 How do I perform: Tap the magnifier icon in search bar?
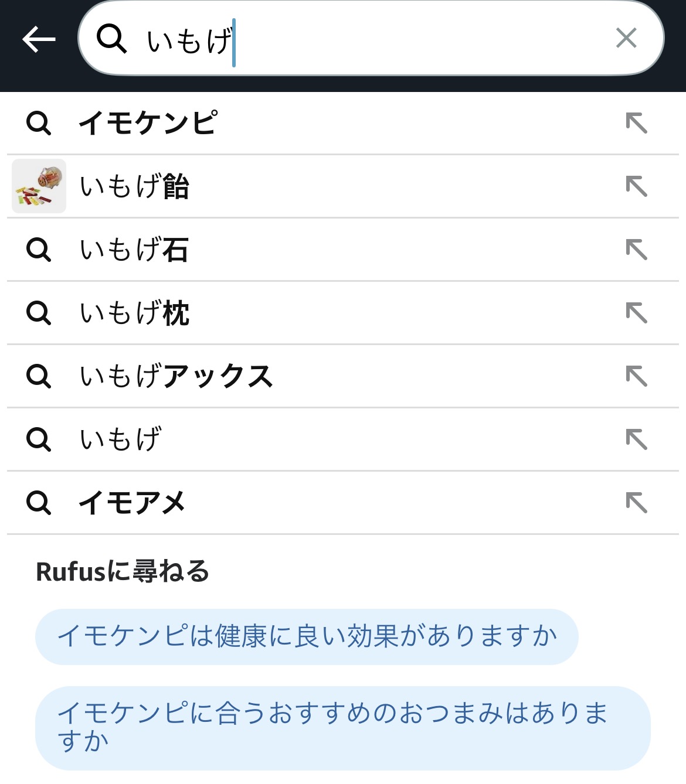pos(111,39)
